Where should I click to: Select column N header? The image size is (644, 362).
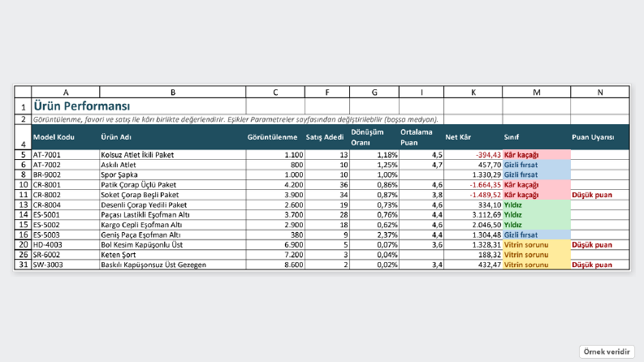pyautogui.click(x=600, y=93)
